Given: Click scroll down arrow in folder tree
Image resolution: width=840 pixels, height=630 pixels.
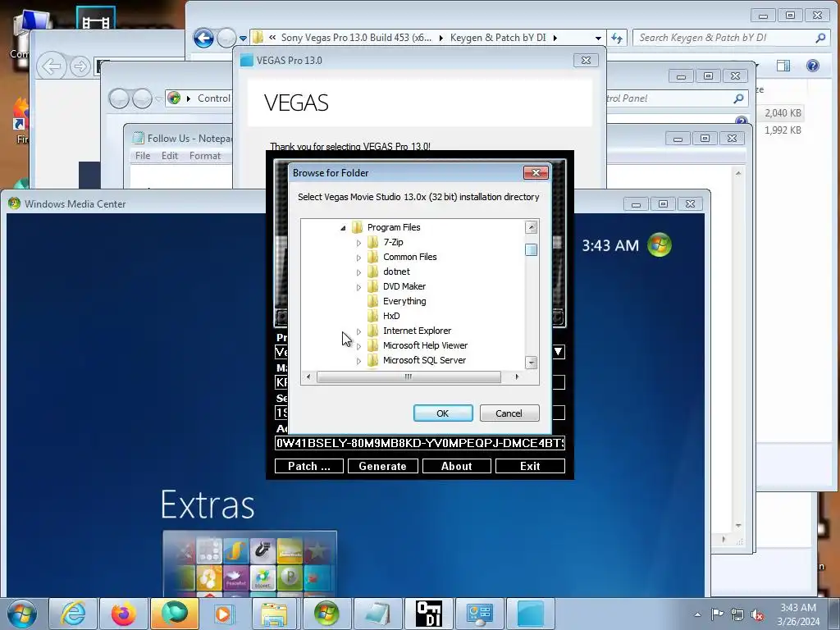Looking at the screenshot, I should pos(531,363).
